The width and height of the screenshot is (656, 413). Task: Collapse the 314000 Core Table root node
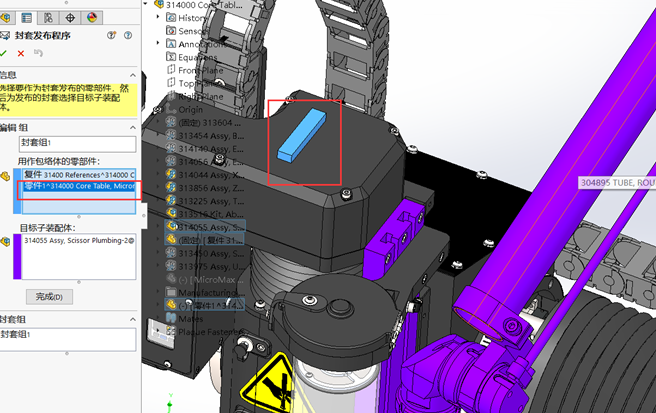(x=145, y=3)
